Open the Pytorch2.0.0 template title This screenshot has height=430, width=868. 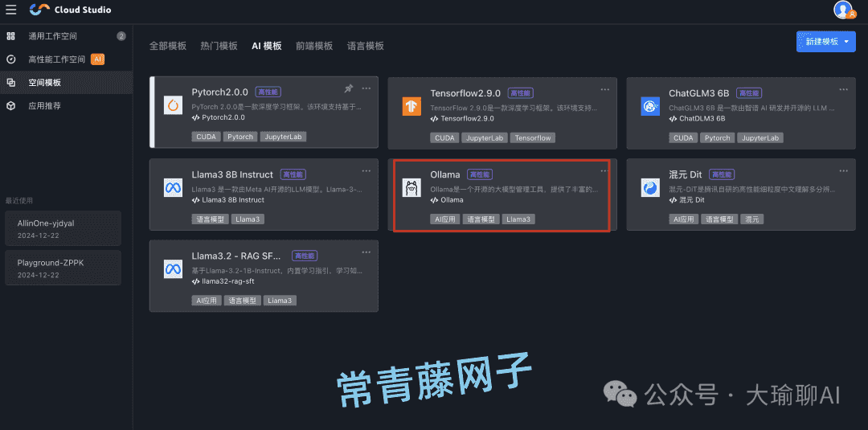pyautogui.click(x=220, y=92)
